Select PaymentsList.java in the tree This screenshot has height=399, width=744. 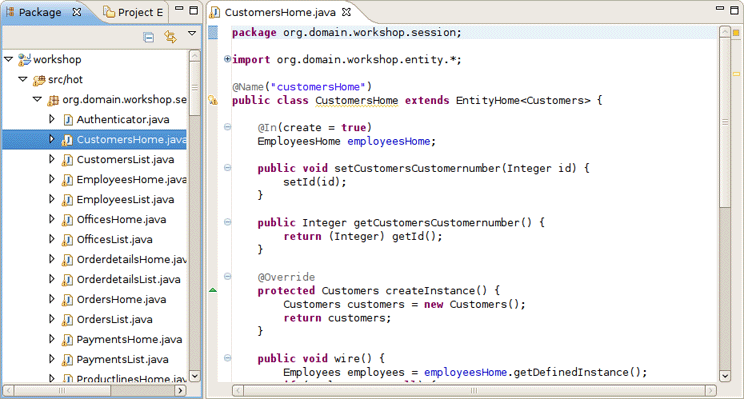click(122, 359)
